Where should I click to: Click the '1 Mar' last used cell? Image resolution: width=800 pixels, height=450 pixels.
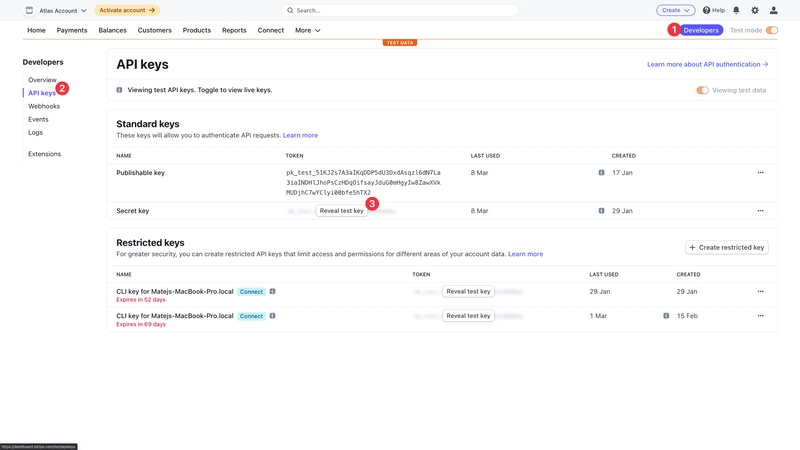pos(598,316)
